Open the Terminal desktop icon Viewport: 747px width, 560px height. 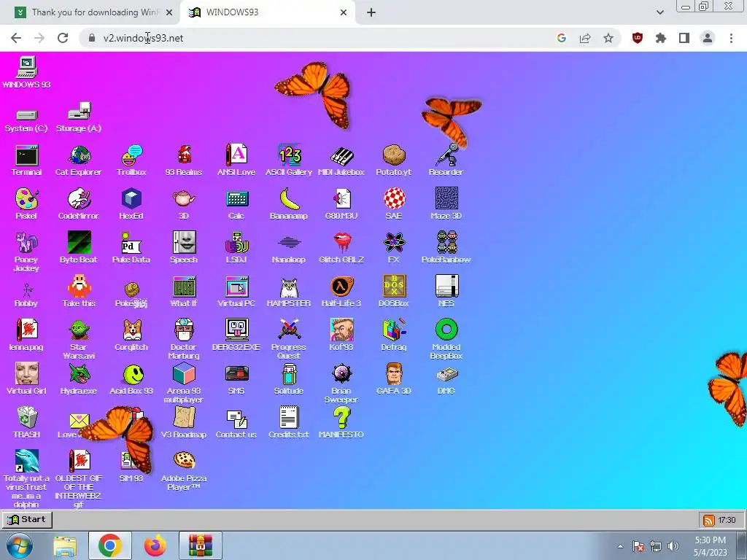tap(27, 160)
